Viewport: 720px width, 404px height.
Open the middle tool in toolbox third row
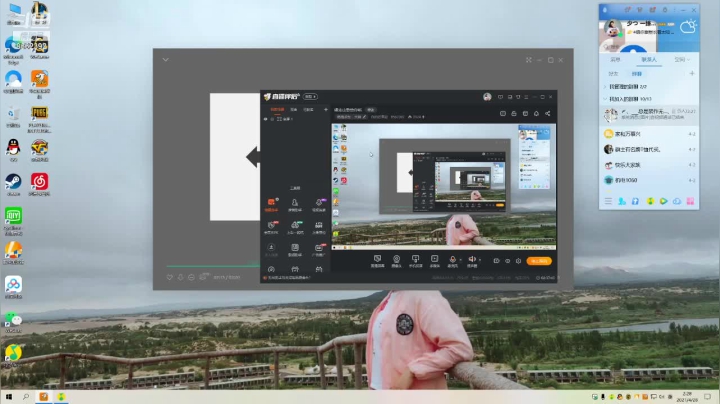point(295,249)
